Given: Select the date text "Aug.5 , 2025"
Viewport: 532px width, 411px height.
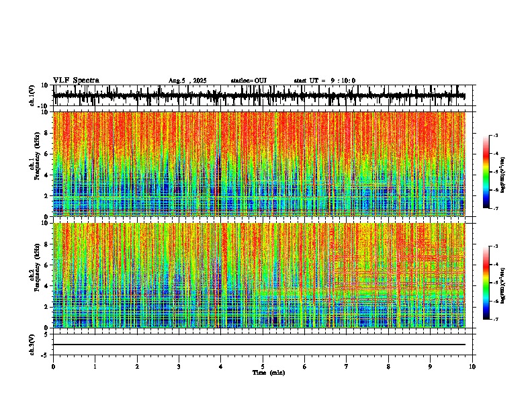Looking at the screenshot, I should click(187, 81).
